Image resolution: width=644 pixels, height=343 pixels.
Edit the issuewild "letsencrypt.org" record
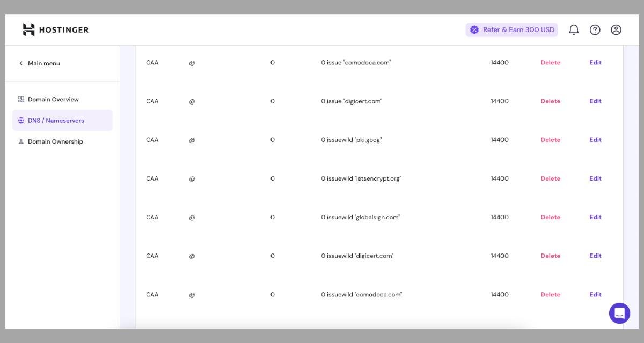pyautogui.click(x=595, y=178)
